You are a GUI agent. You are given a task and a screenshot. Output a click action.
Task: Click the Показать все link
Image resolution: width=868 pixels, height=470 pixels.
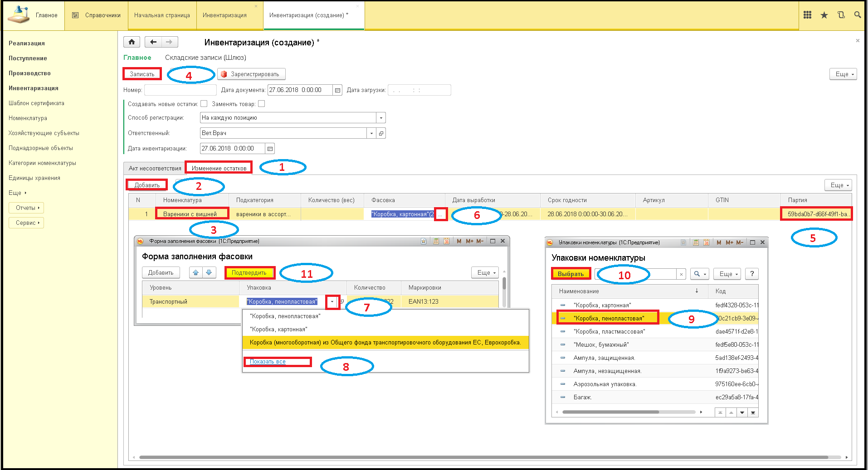(268, 362)
